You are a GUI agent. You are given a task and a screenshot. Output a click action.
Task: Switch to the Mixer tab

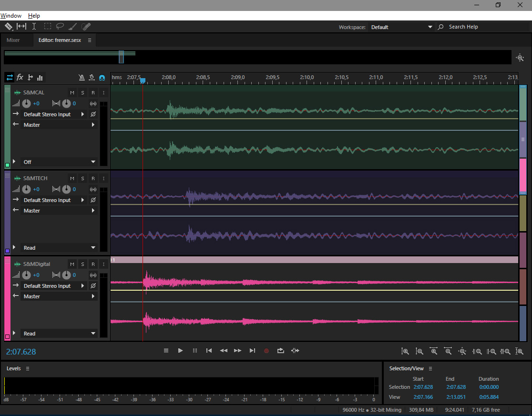[x=13, y=40]
